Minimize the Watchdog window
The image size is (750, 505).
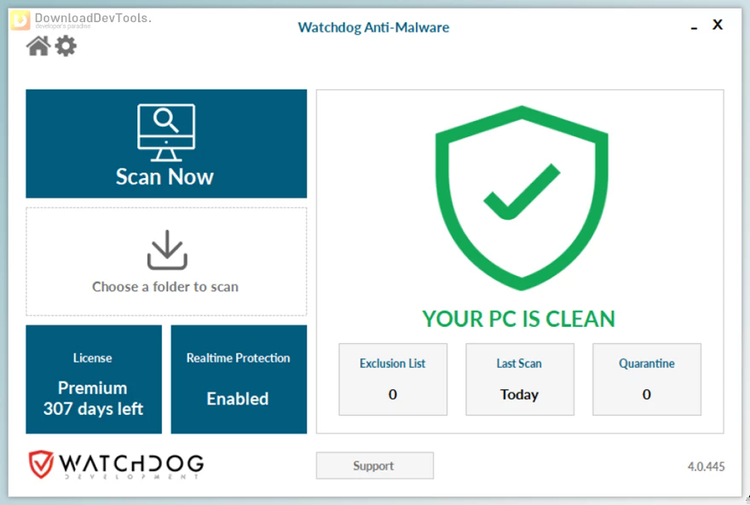click(694, 28)
